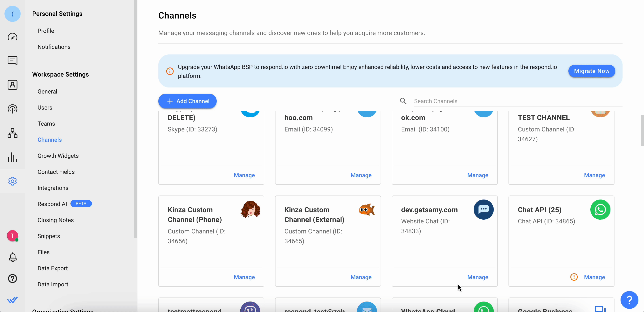Screen dimensions: 644x312
Task: Open the Workflows diagram icon
Action: 12,133
